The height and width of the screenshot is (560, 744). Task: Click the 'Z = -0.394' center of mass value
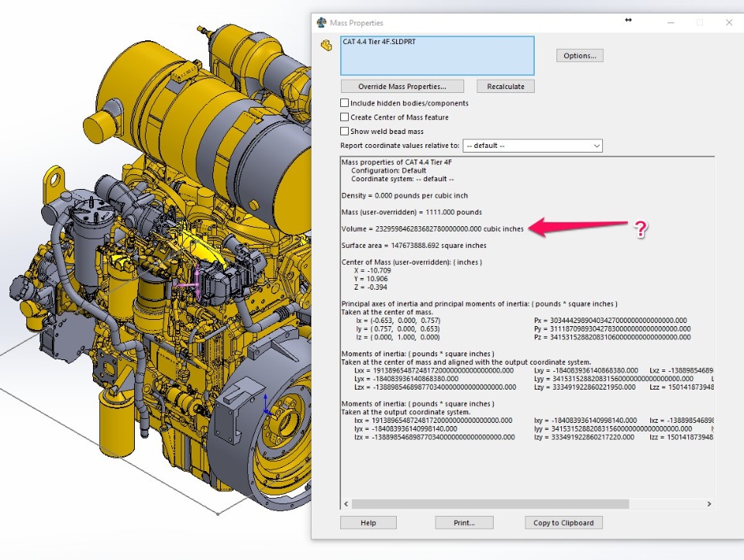(x=370, y=287)
